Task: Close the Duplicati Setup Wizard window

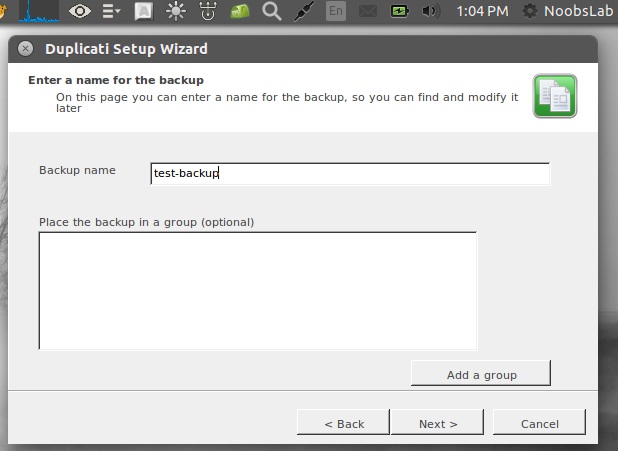Action: [26, 49]
